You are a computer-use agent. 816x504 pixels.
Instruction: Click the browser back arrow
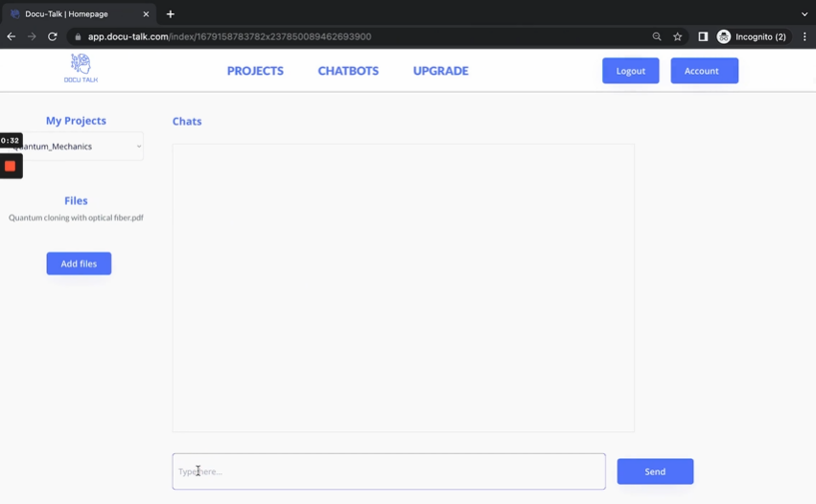12,36
